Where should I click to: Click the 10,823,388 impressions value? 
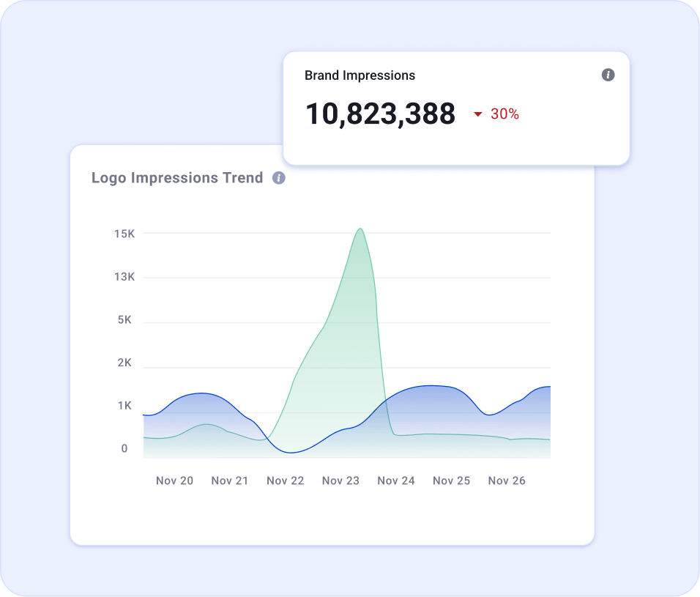click(x=380, y=114)
